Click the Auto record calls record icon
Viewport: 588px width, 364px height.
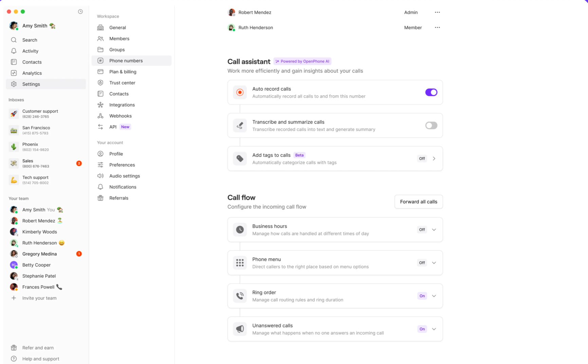pos(240,92)
